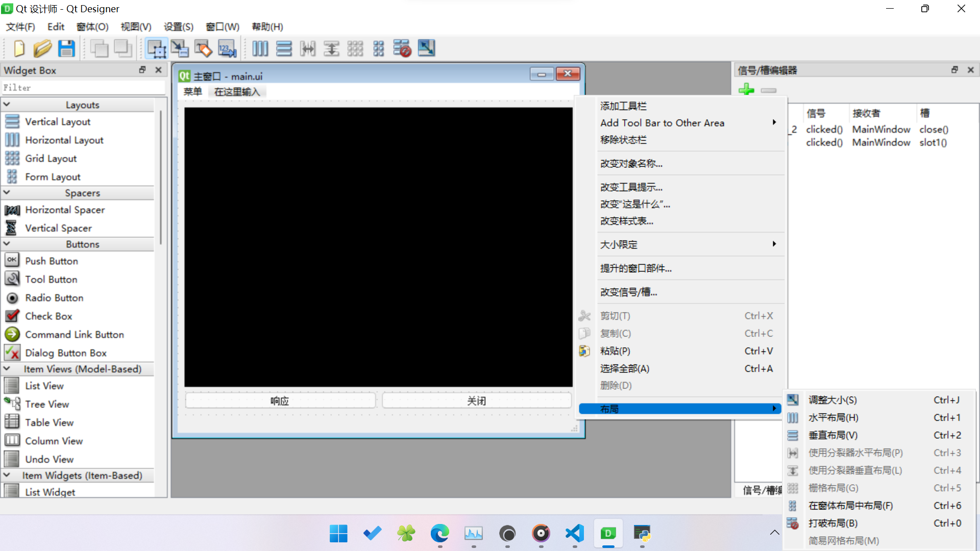This screenshot has width=980, height=551.
Task: Open an existing form using the folder icon
Action: coord(42,48)
